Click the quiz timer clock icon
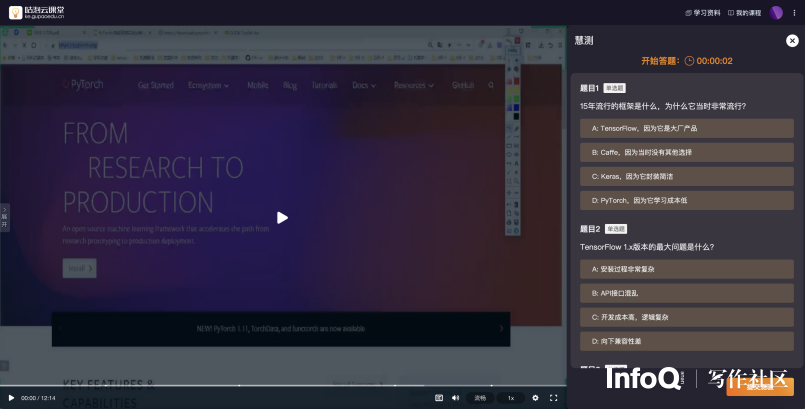This screenshot has height=409, width=805. 689,61
